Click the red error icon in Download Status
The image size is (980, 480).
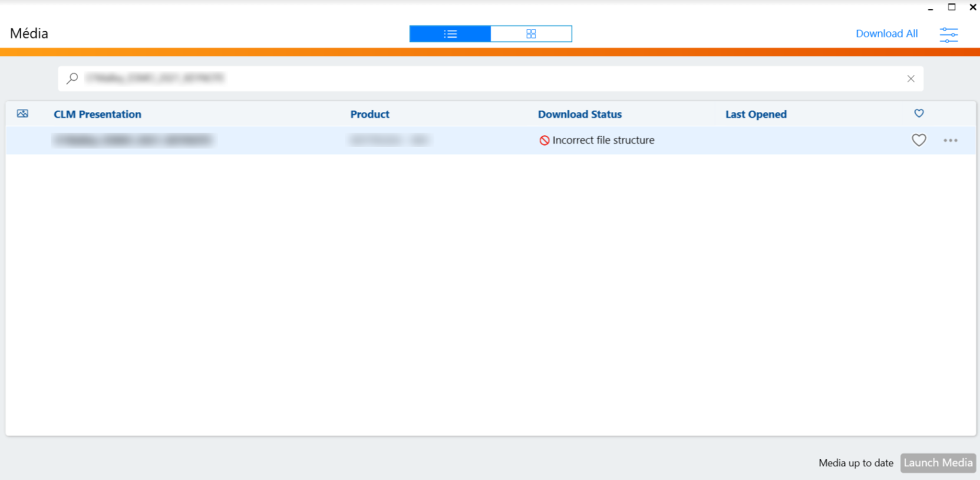[x=545, y=140]
